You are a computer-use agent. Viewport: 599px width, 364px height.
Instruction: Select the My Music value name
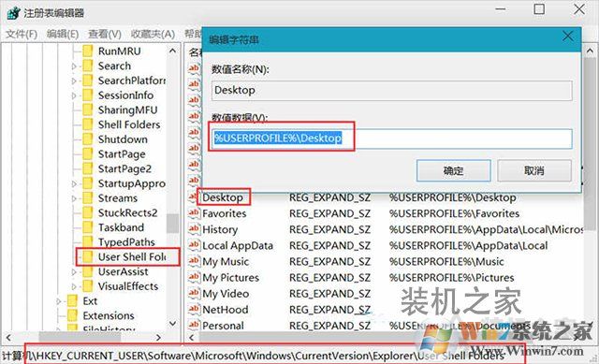[x=226, y=261]
